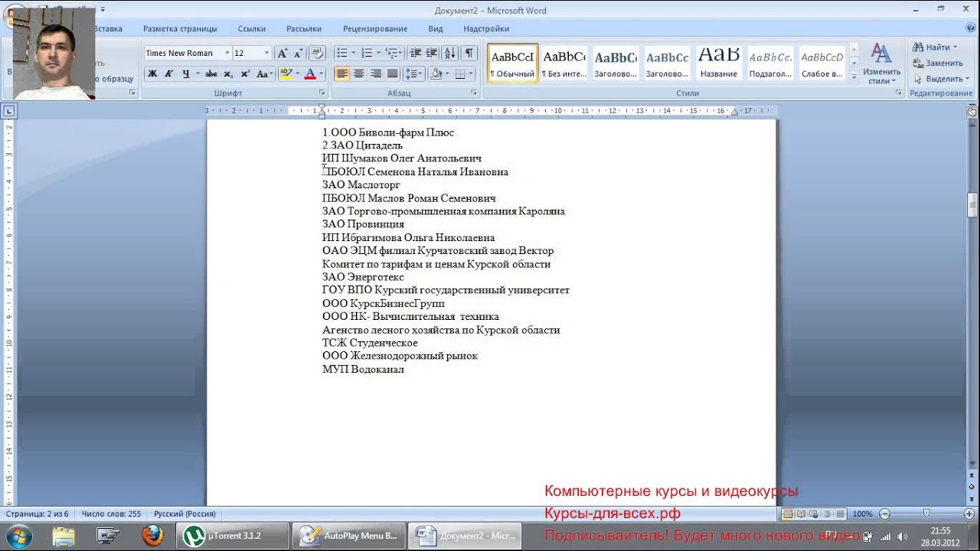Toggle the ruler button above scrollbar

pyautogui.click(x=972, y=112)
